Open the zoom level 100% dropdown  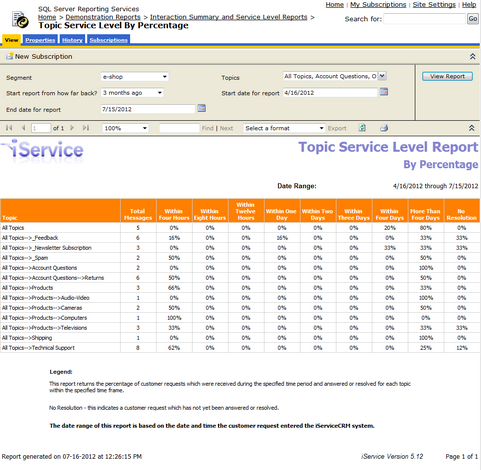[126, 128]
